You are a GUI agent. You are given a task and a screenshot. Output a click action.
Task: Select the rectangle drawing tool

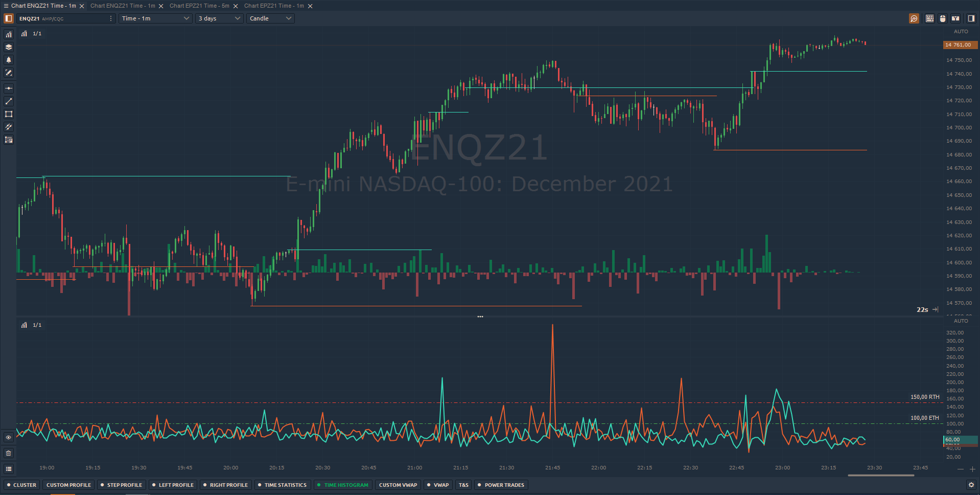coord(8,114)
